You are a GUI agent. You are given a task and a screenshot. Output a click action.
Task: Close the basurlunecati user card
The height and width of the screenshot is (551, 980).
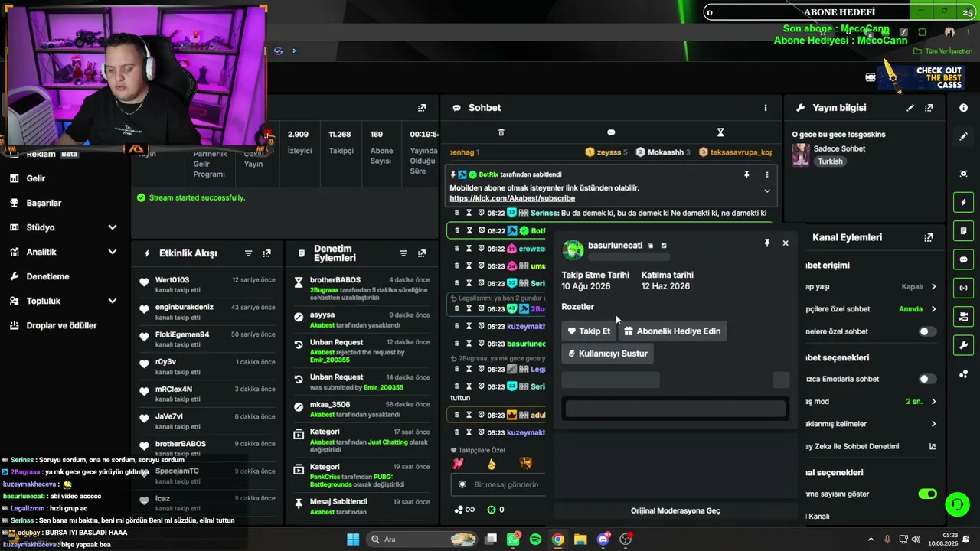786,243
